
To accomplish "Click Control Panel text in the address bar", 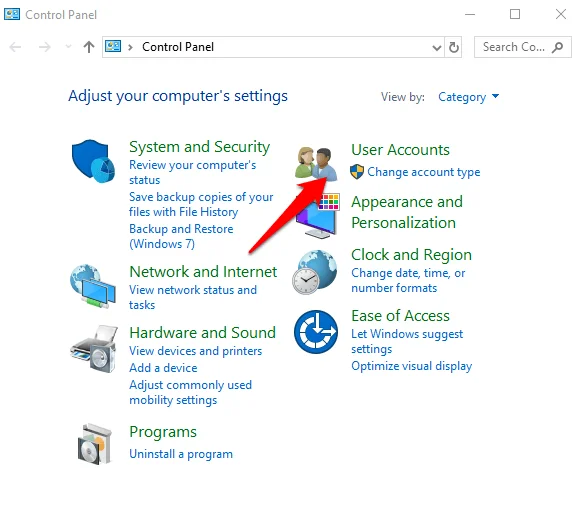I will 178,47.
